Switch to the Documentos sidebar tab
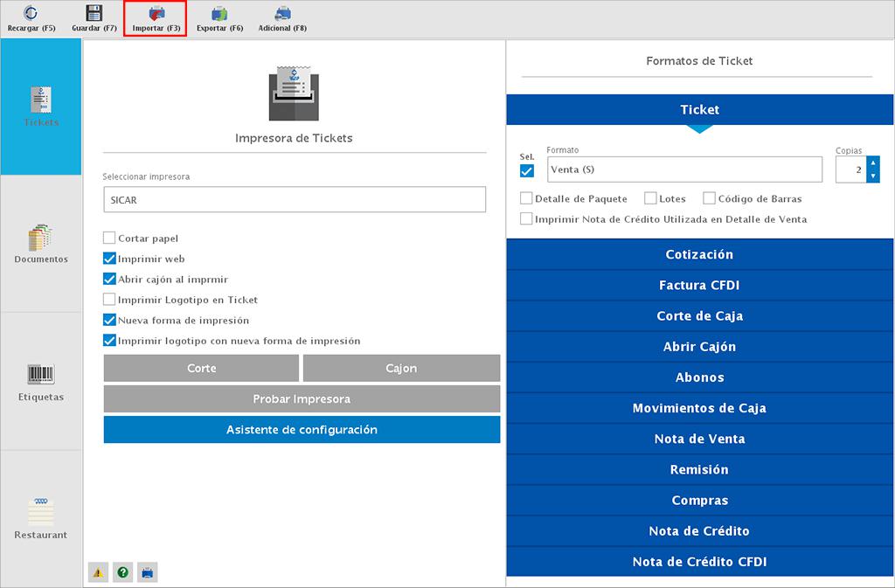Viewport: 895px width, 588px height. point(41,244)
